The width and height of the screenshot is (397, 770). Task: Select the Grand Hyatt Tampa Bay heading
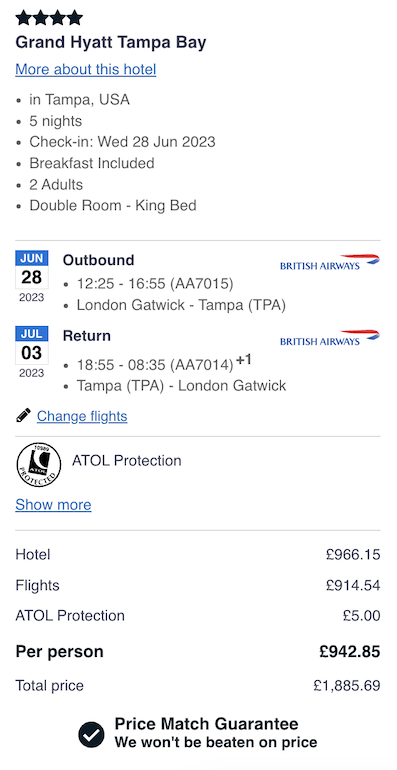tap(111, 43)
